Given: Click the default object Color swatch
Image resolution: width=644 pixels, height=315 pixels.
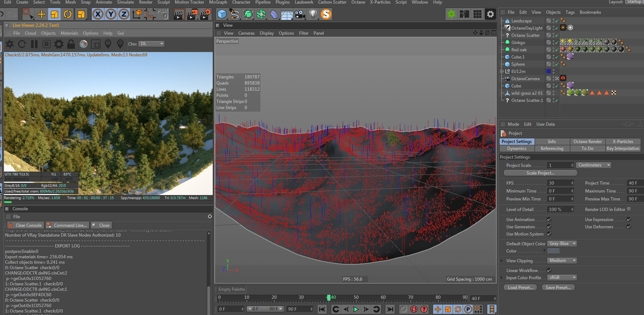Looking at the screenshot, I should tap(553, 251).
